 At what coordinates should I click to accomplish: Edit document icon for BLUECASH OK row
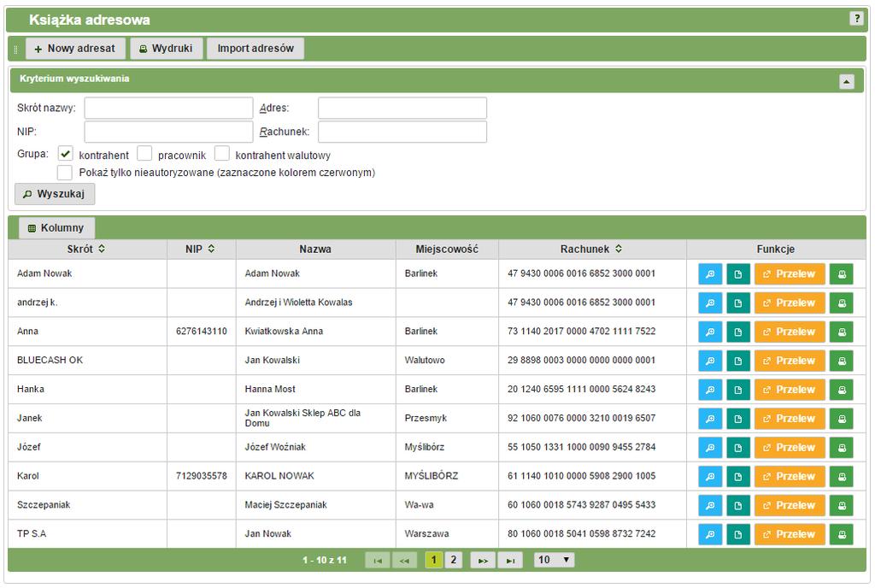(x=737, y=361)
